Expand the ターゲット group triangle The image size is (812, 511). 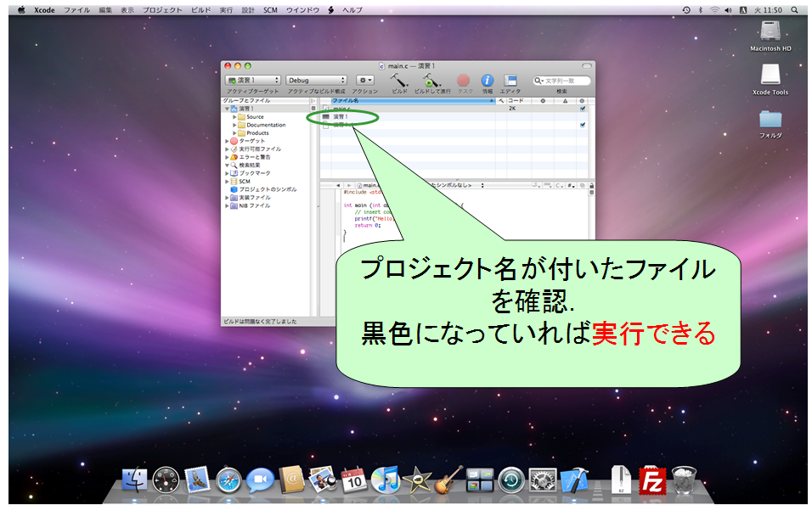[227, 141]
